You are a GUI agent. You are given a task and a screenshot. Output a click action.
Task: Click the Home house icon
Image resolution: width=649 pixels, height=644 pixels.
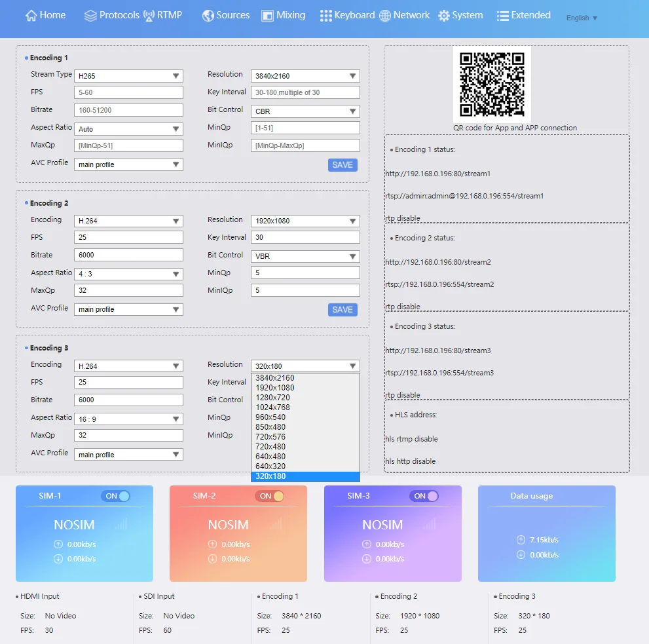(x=31, y=16)
